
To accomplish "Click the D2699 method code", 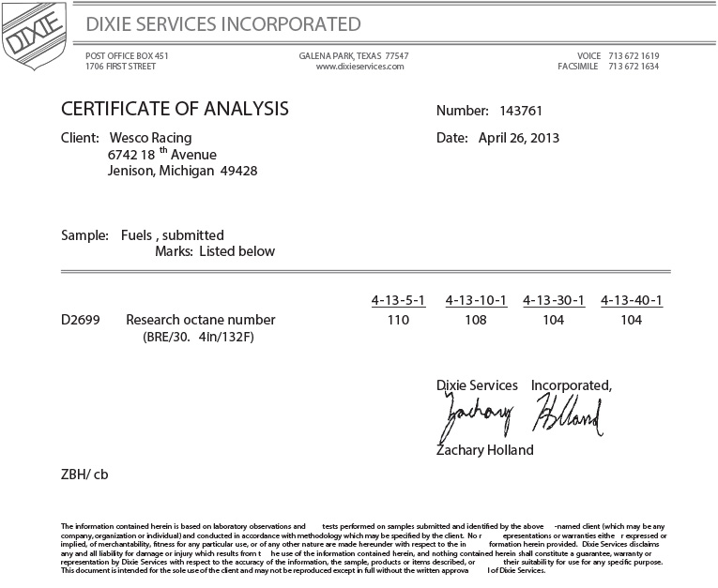I will click(80, 320).
